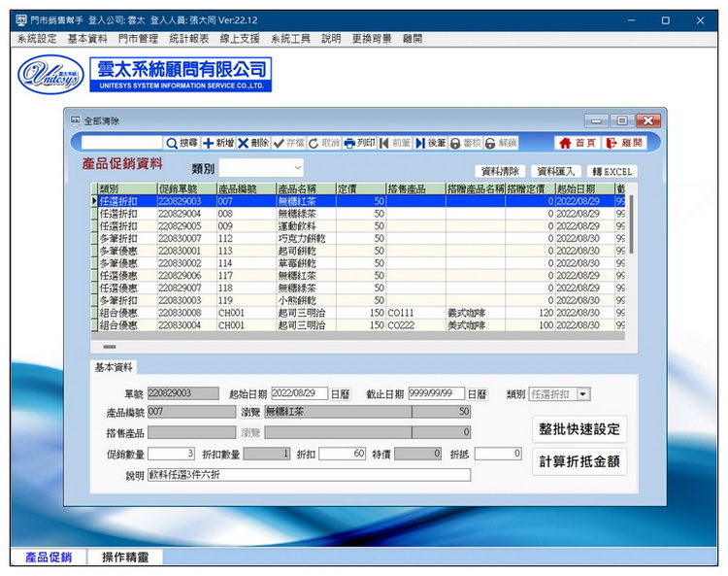Go to next record with 後筆
The height and width of the screenshot is (576, 728).
tap(431, 143)
